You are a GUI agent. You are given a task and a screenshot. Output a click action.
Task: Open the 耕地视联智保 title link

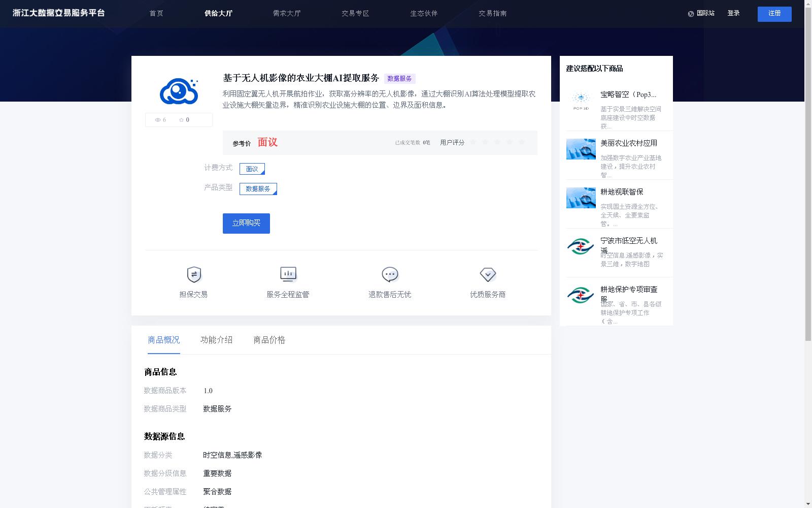click(622, 192)
